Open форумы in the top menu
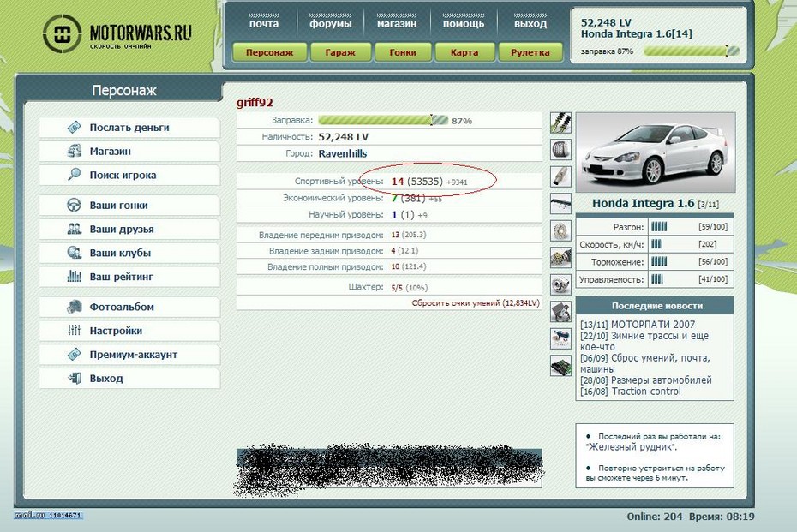797x532 pixels. click(331, 23)
